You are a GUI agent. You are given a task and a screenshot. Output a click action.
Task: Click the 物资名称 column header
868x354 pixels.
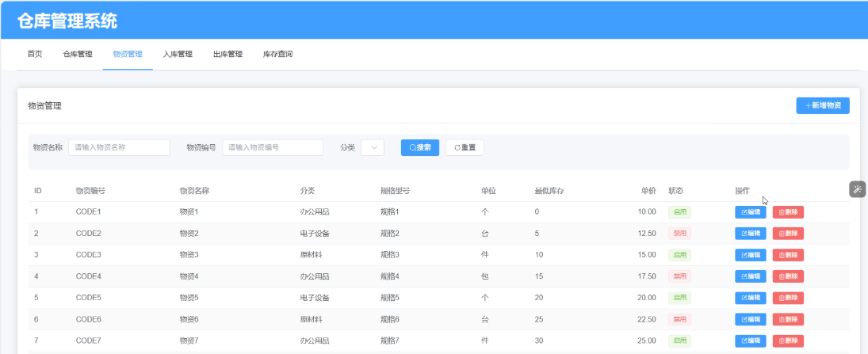194,191
